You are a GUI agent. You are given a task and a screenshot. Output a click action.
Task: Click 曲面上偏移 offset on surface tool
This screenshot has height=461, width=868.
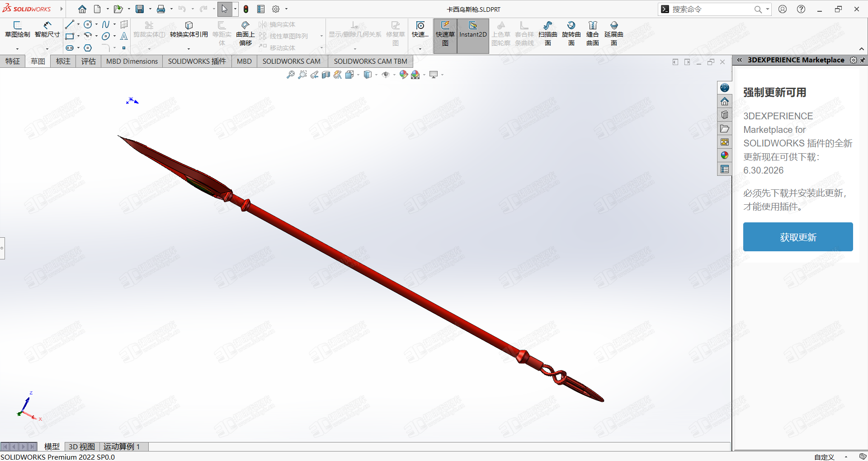(x=245, y=33)
